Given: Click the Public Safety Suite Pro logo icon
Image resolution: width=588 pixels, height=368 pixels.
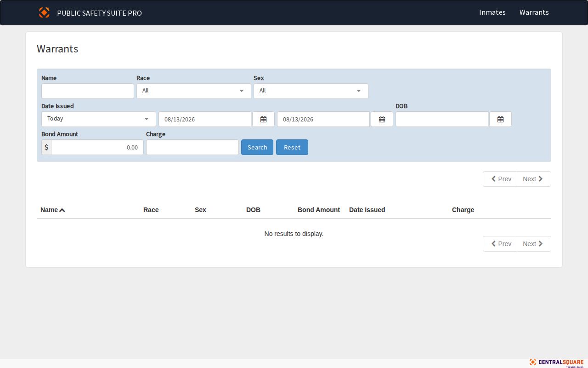Looking at the screenshot, I should pyautogui.click(x=44, y=12).
